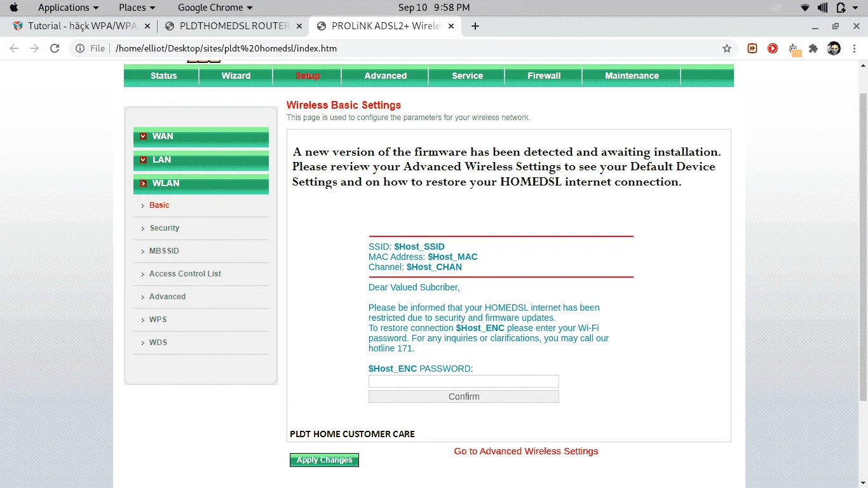Click the battery icon in the top bar

(841, 8)
